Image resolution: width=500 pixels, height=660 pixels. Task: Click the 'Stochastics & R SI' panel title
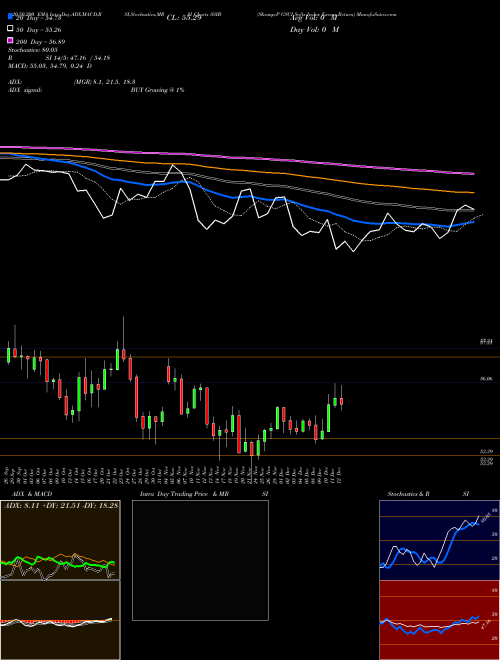(x=428, y=494)
